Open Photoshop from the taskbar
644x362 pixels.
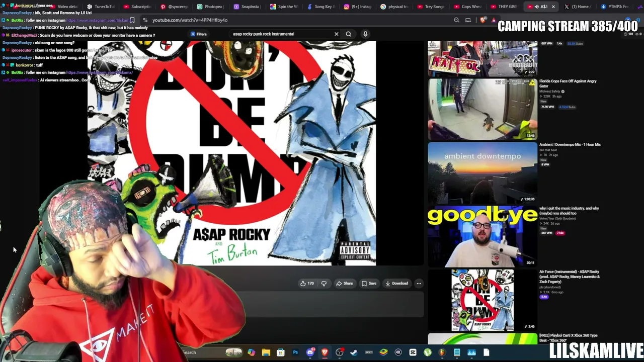[x=295, y=352]
